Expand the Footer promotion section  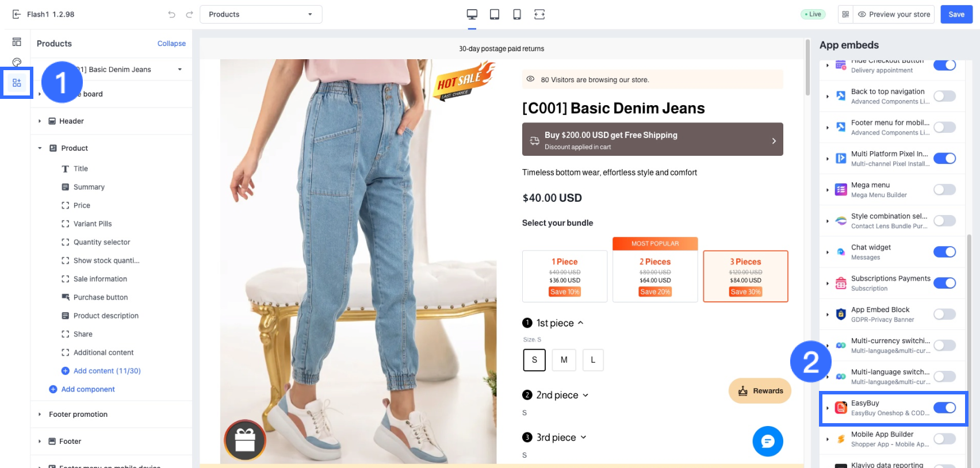coord(40,415)
